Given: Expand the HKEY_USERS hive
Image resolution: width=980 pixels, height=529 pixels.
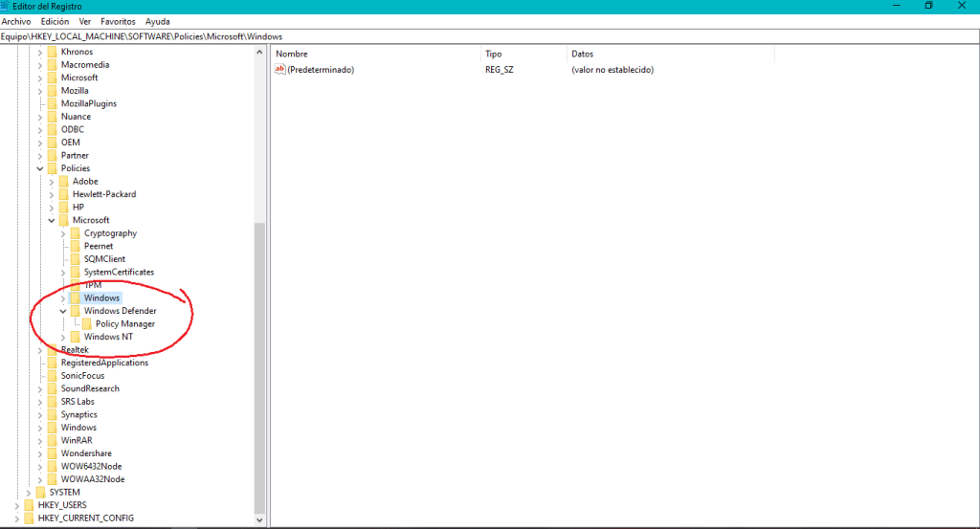Looking at the screenshot, I should pyautogui.click(x=17, y=505).
